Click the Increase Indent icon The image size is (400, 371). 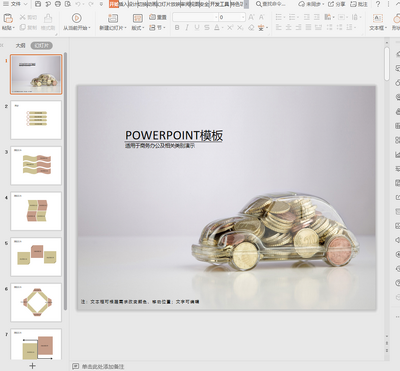point(317,17)
